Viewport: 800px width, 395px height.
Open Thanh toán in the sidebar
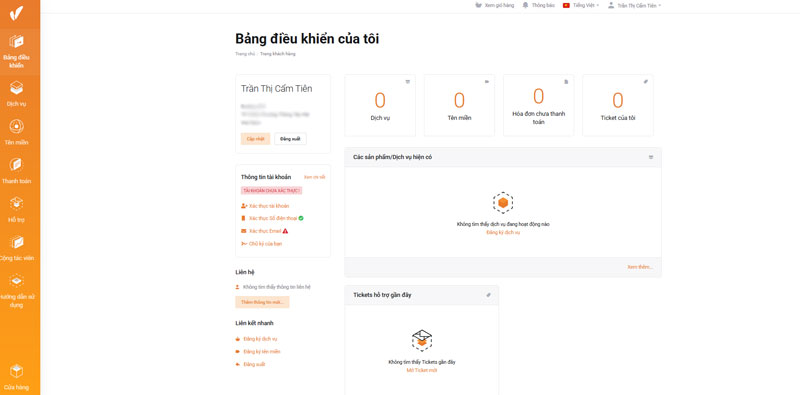pos(17,171)
